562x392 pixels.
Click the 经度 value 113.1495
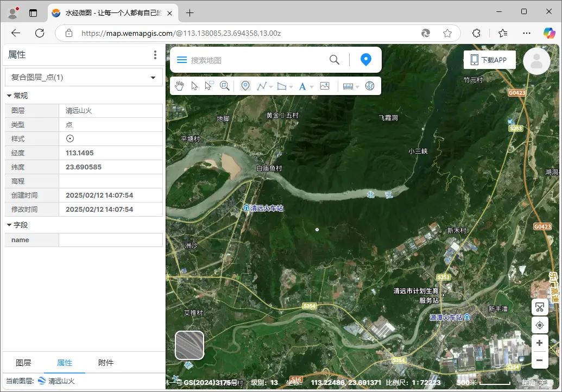80,153
